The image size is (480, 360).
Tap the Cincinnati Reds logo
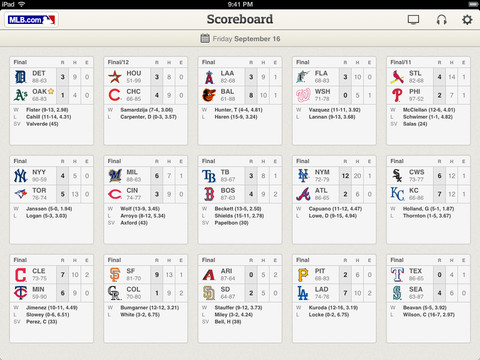tap(115, 194)
